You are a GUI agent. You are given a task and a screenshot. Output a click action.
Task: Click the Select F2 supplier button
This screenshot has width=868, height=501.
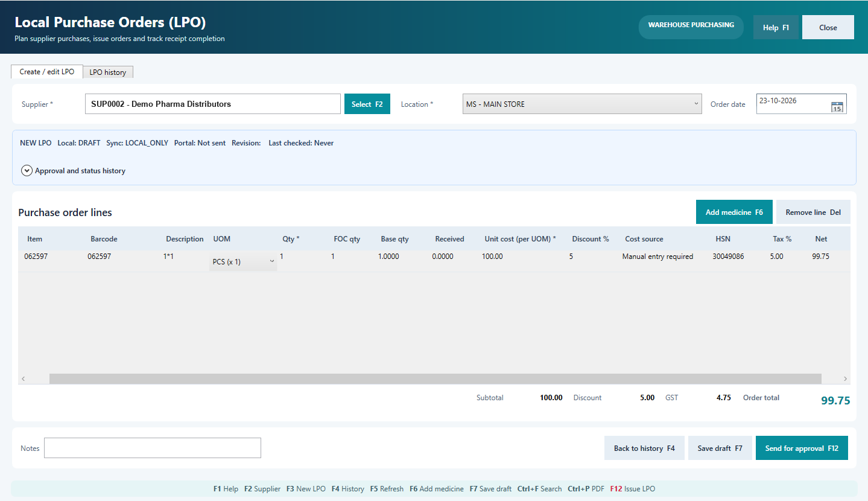367,104
